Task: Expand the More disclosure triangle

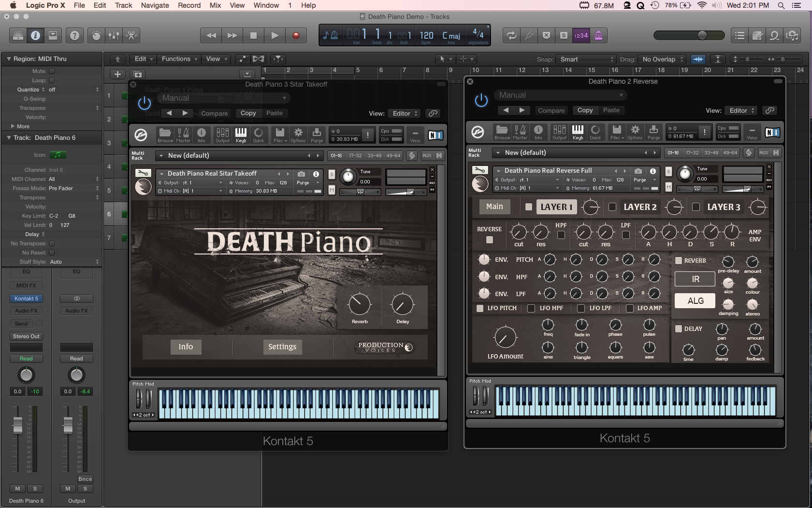Action: (13, 126)
